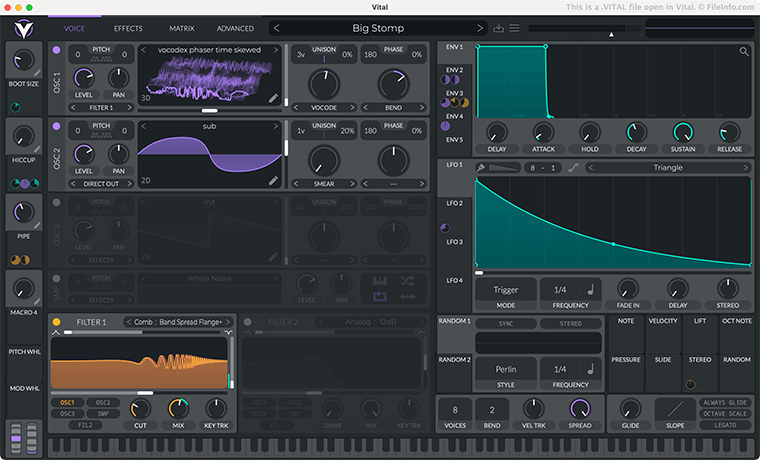The image size is (760, 460).
Task: Click the LFO 1 paint brush icon
Action: pos(481,168)
